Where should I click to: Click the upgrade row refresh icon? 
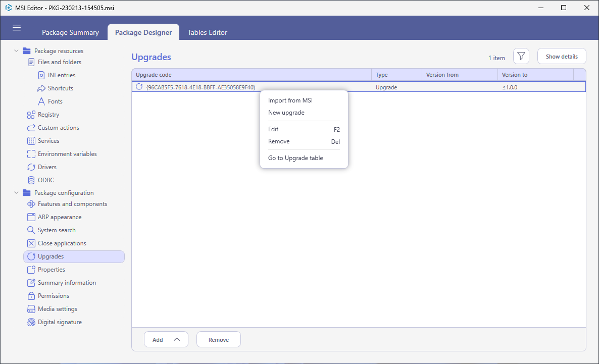pos(139,87)
